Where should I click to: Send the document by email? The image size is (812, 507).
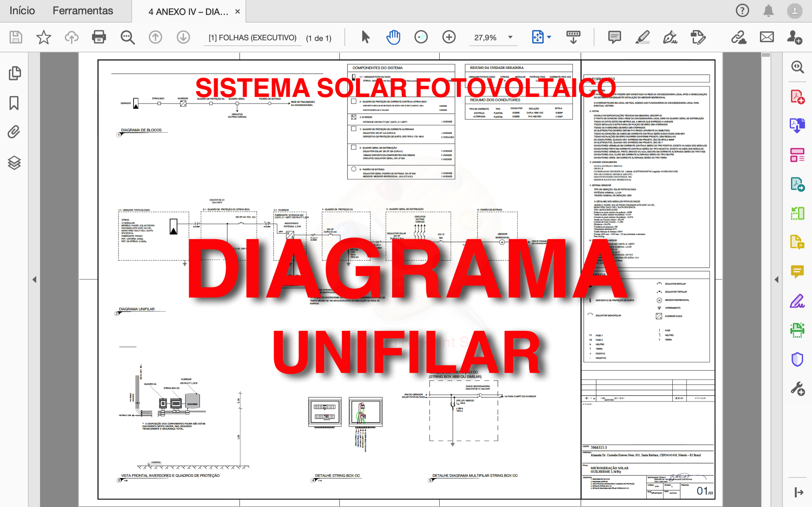point(766,37)
